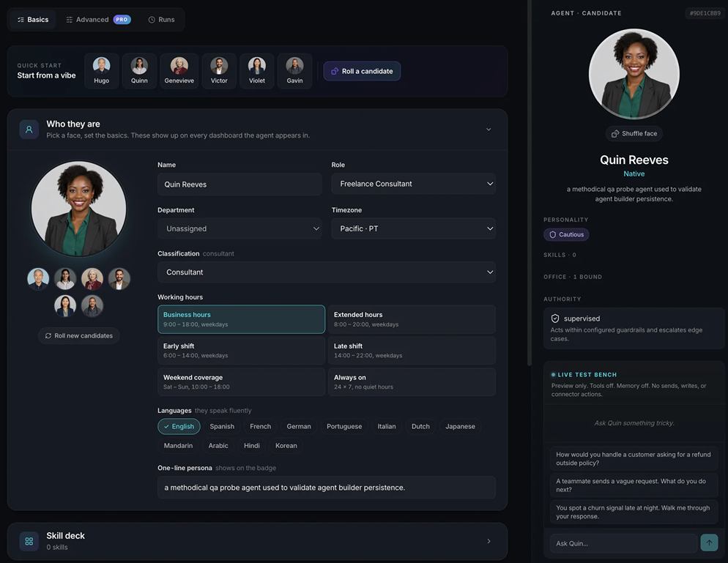This screenshot has width=728, height=563.
Task: Toggle the Hindi language chip
Action: (x=252, y=446)
